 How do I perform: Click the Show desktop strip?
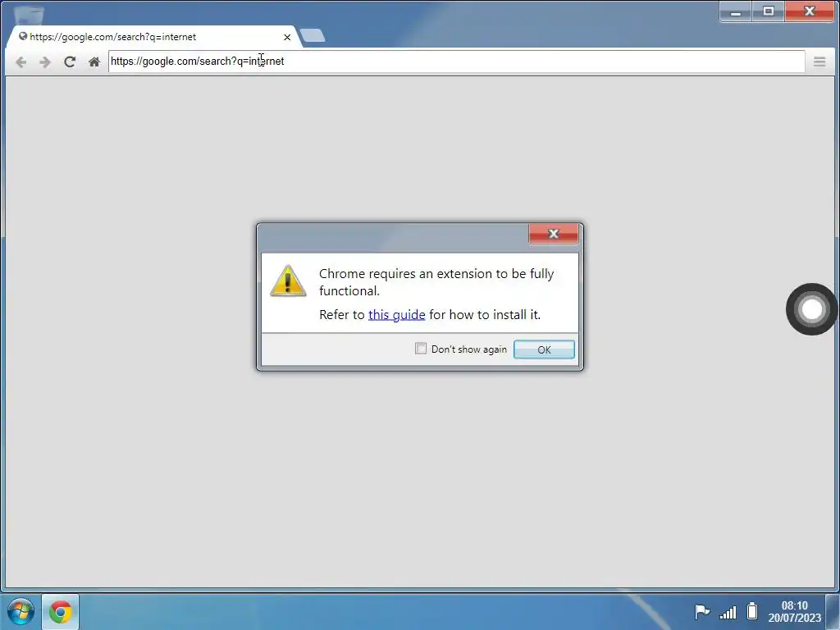click(x=833, y=611)
